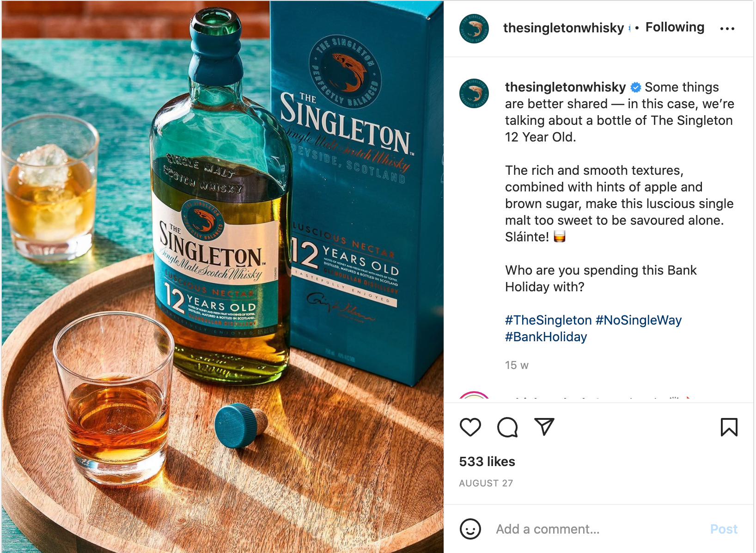View the 533 likes list
This screenshot has height=553, width=756.
click(x=487, y=461)
